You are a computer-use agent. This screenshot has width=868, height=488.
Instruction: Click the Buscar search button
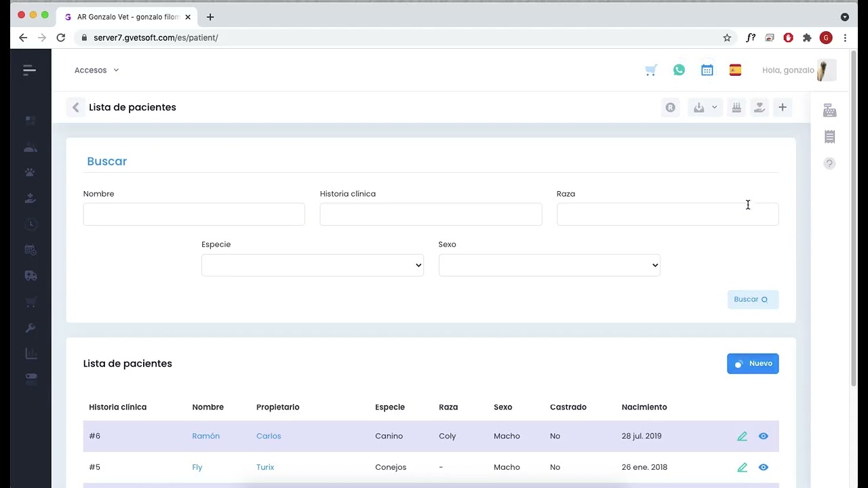click(x=753, y=300)
